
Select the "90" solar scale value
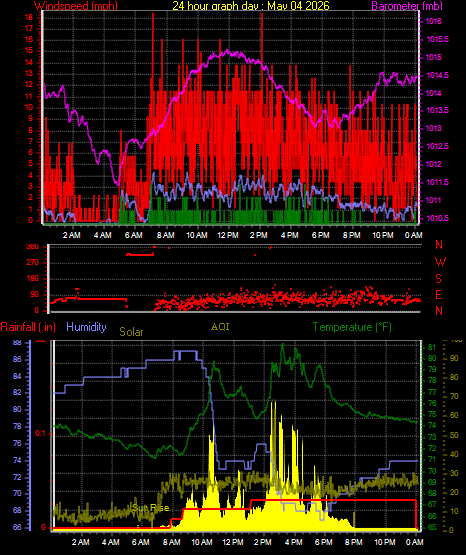[x=454, y=358]
